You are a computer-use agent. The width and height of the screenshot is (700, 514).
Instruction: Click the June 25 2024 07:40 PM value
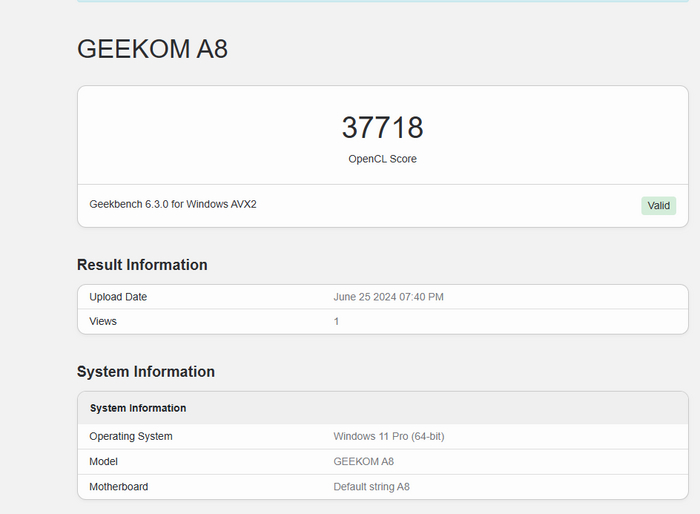point(388,297)
